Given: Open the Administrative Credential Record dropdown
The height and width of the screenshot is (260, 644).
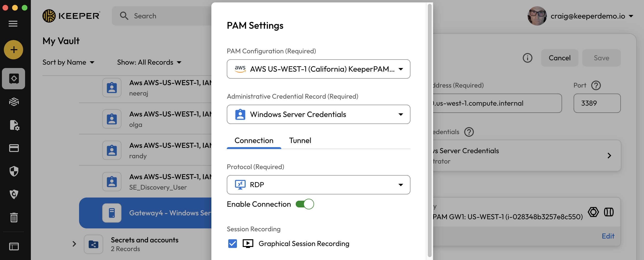Looking at the screenshot, I should 318,114.
